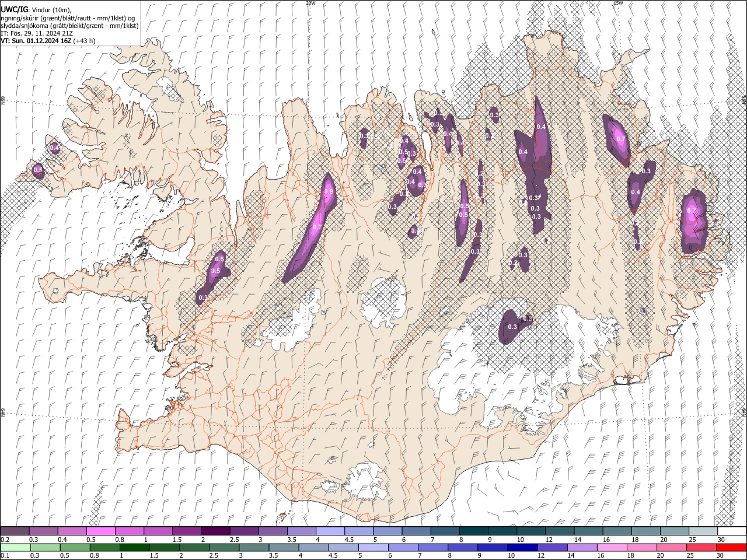Pick bright pink top swatch between 0.5 and 0.8
This screenshot has width=747, height=560.
(x=100, y=531)
